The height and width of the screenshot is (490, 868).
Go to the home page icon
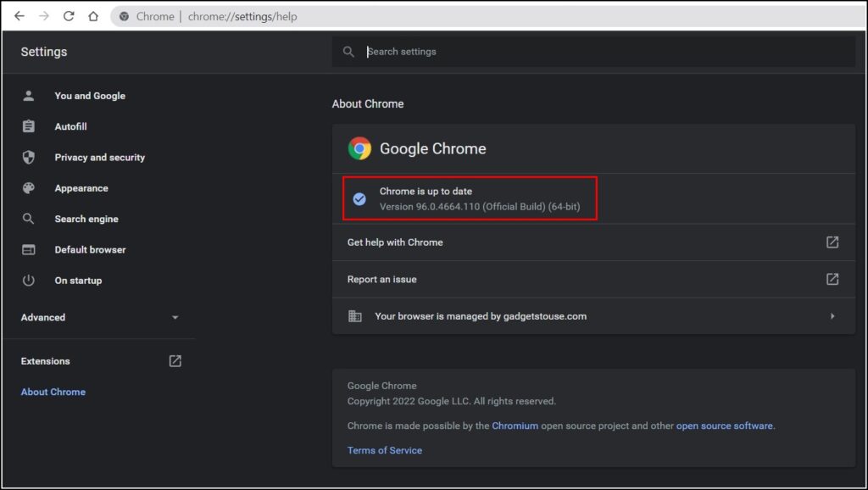93,16
